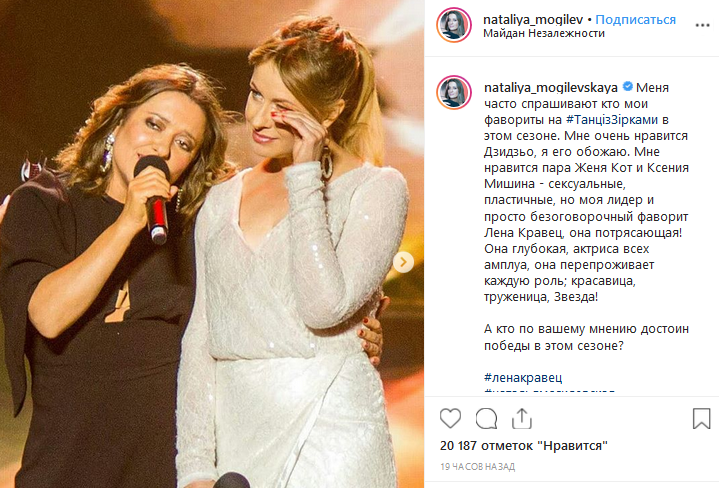Open the nataliya_mogilevskaya username in the caption
719x488 pixels.
pyautogui.click(x=551, y=88)
